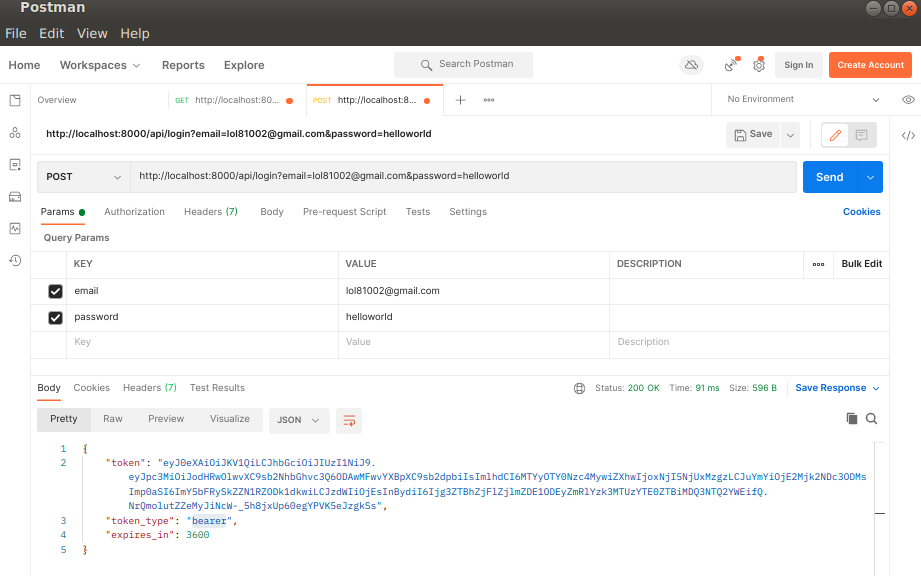The image size is (921, 576).
Task: Open the No Environment dropdown
Action: (x=800, y=100)
